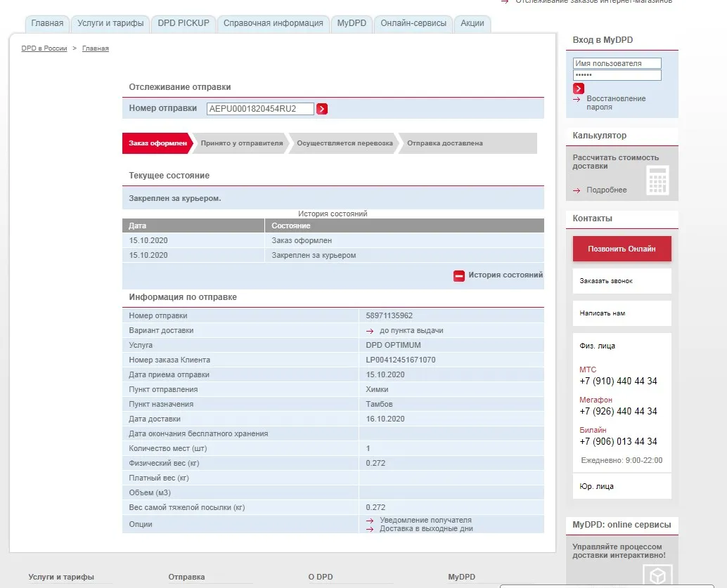
Task: Follow Главная breadcrumb link
Action: [96, 48]
